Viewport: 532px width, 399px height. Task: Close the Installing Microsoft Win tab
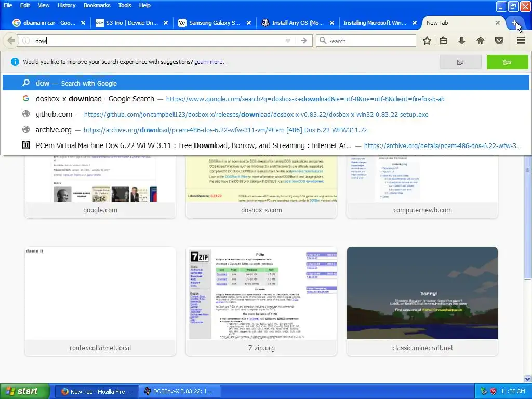[415, 23]
